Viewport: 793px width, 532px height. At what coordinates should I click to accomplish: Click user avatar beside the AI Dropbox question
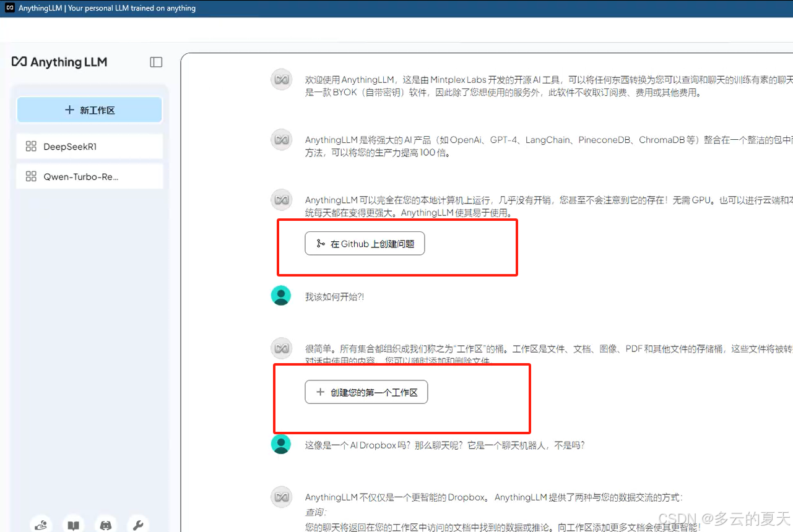[x=281, y=444]
